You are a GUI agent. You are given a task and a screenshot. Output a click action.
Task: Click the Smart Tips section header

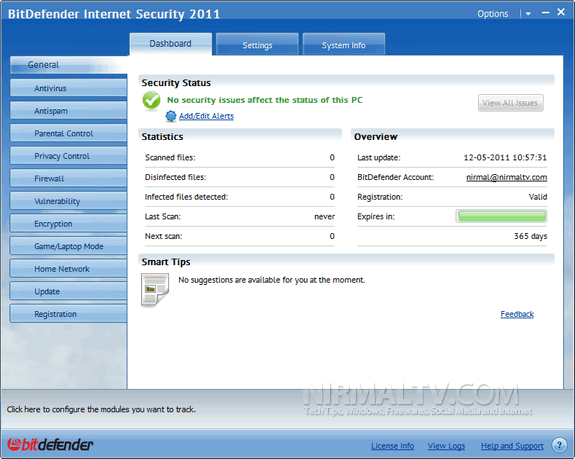[166, 262]
